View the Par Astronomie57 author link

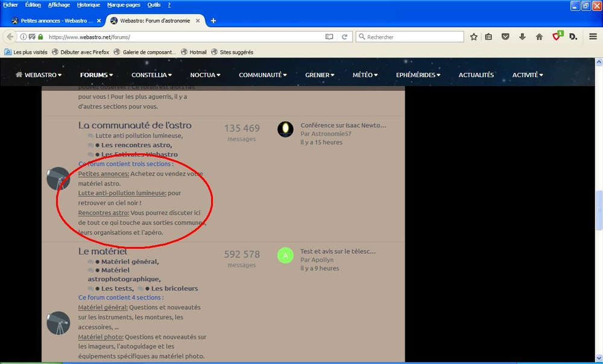pos(326,134)
